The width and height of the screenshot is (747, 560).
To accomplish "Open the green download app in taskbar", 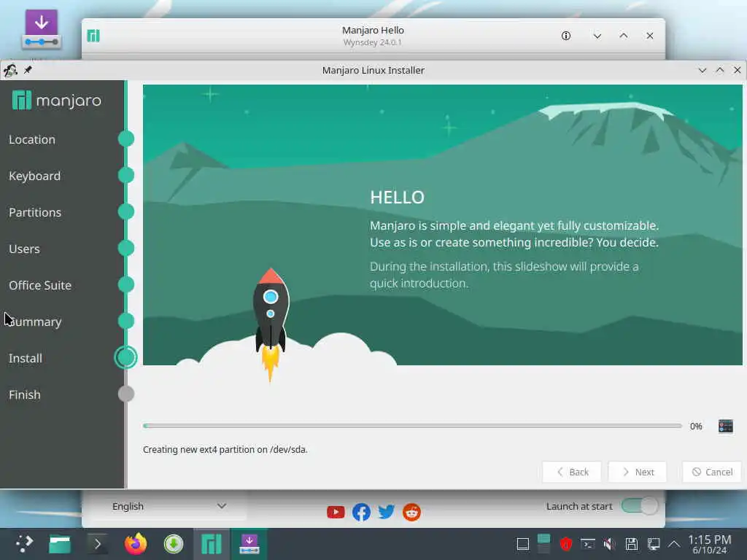I will (x=174, y=544).
